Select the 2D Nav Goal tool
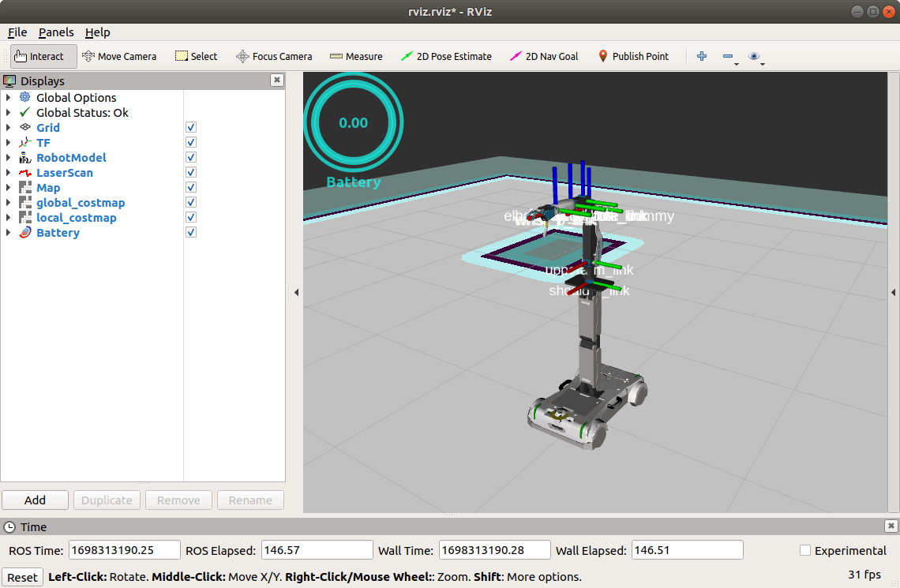This screenshot has height=588, width=900. 544,56
